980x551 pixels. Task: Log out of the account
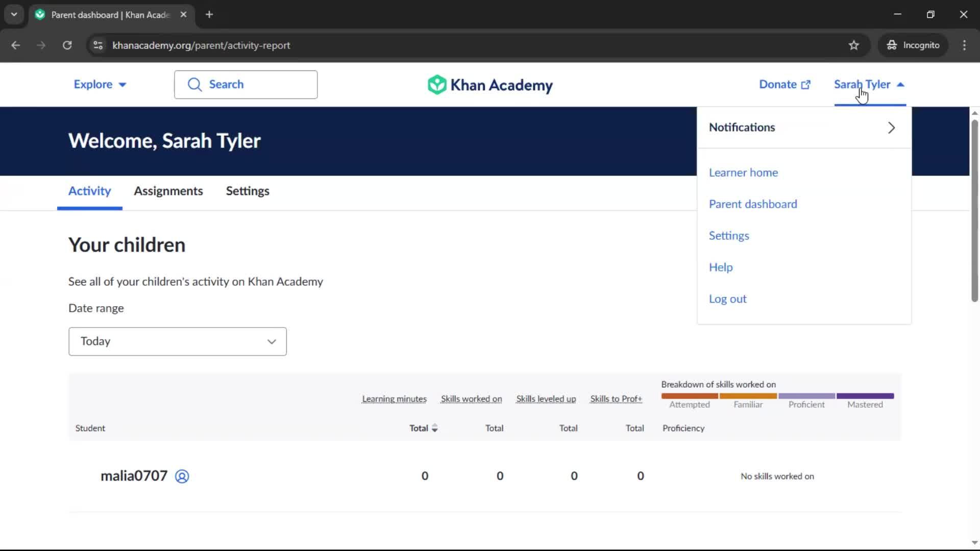point(727,299)
